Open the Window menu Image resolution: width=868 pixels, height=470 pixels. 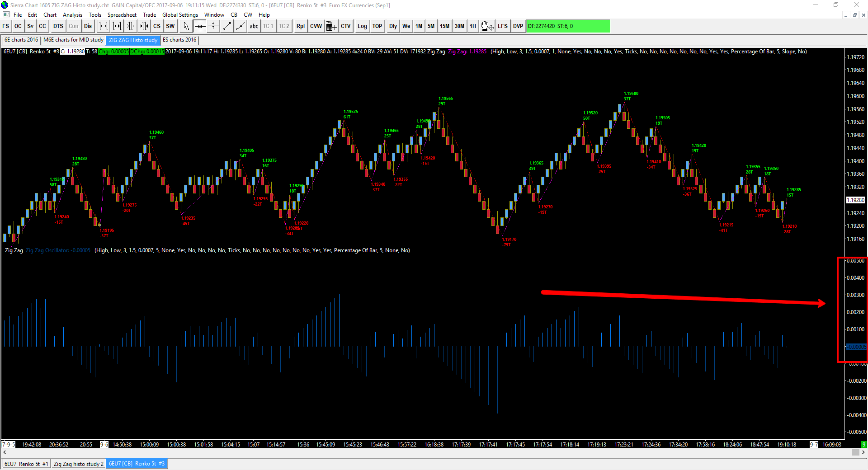coord(214,15)
